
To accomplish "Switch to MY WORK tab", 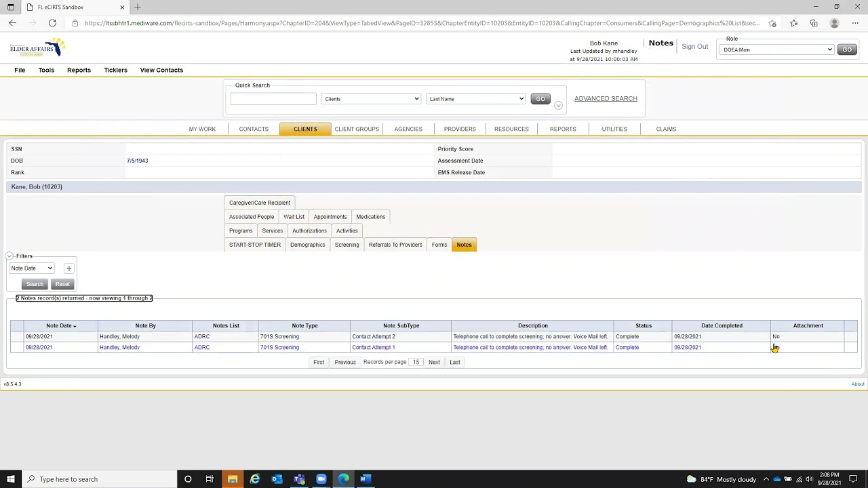I will 202,129.
